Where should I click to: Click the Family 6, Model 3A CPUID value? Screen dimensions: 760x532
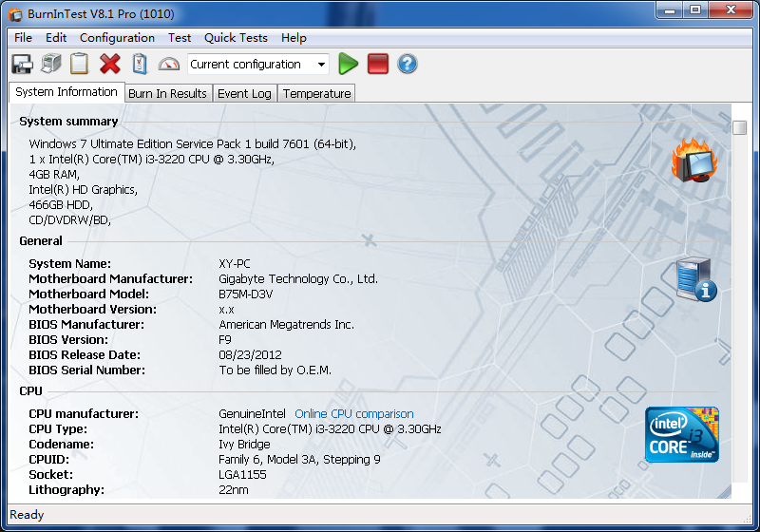[299, 459]
